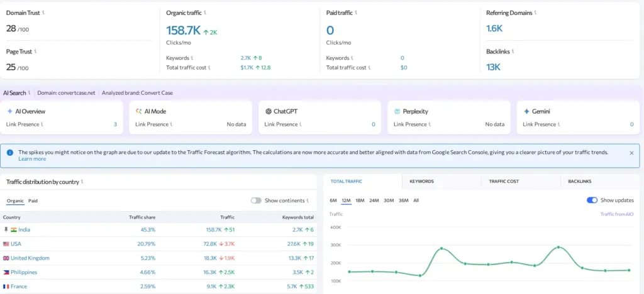Click the Learn more link
Screen dimensions: 644x294
click(32, 159)
